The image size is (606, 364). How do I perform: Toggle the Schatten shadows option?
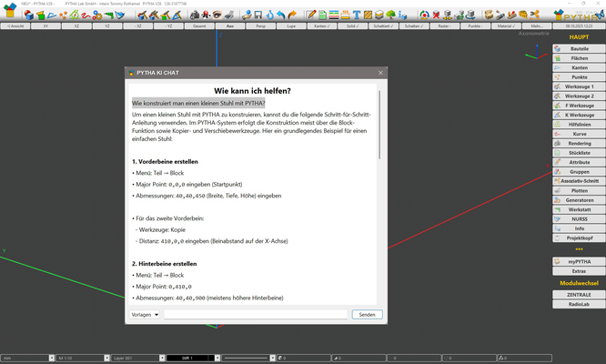pos(414,26)
